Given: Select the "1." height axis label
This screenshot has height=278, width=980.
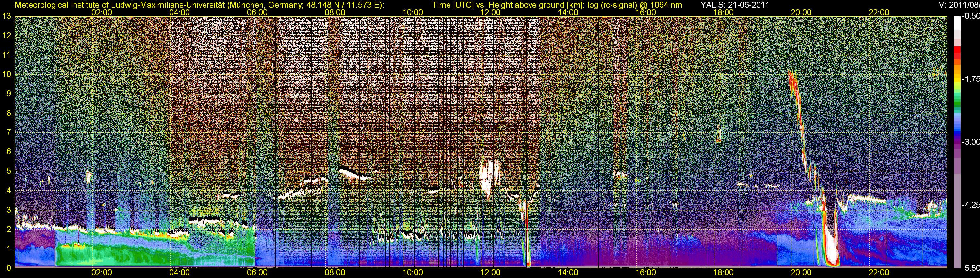Looking at the screenshot, I should [x=9, y=249].
